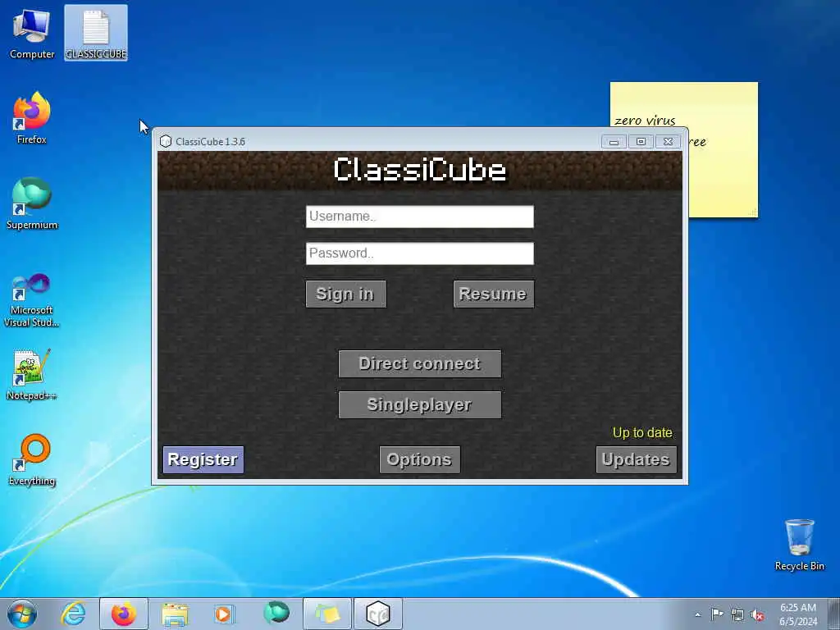Open the Microsoft Visual Studio desktop shortcut
This screenshot has width=840, height=630.
(x=32, y=300)
